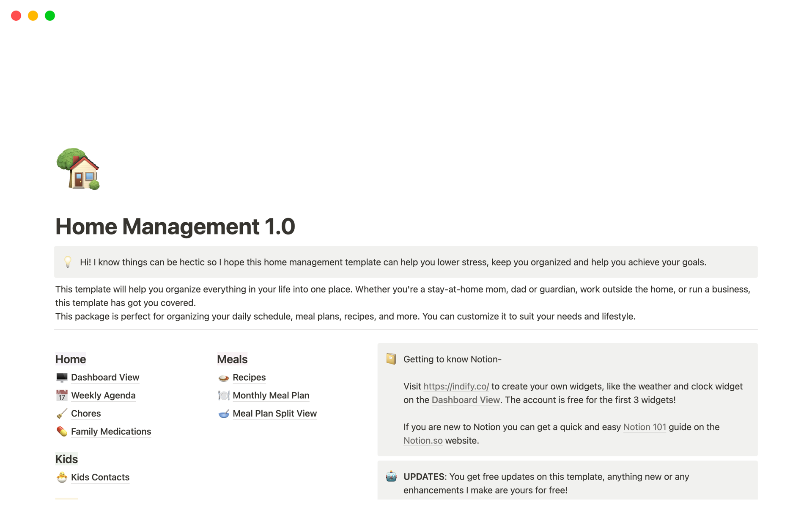Open the Notion.so website link
812x508 pixels.
point(422,441)
